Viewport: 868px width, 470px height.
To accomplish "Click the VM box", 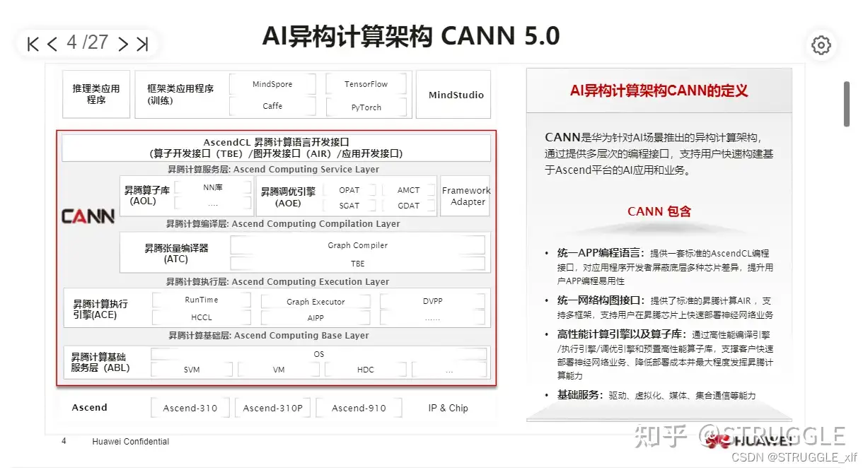I will point(279,370).
